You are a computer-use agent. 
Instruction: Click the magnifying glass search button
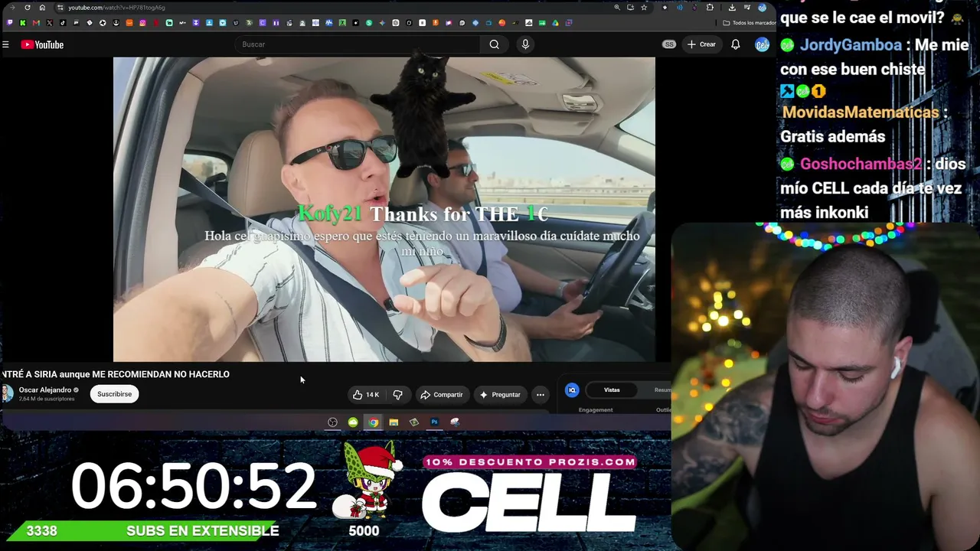tap(495, 44)
